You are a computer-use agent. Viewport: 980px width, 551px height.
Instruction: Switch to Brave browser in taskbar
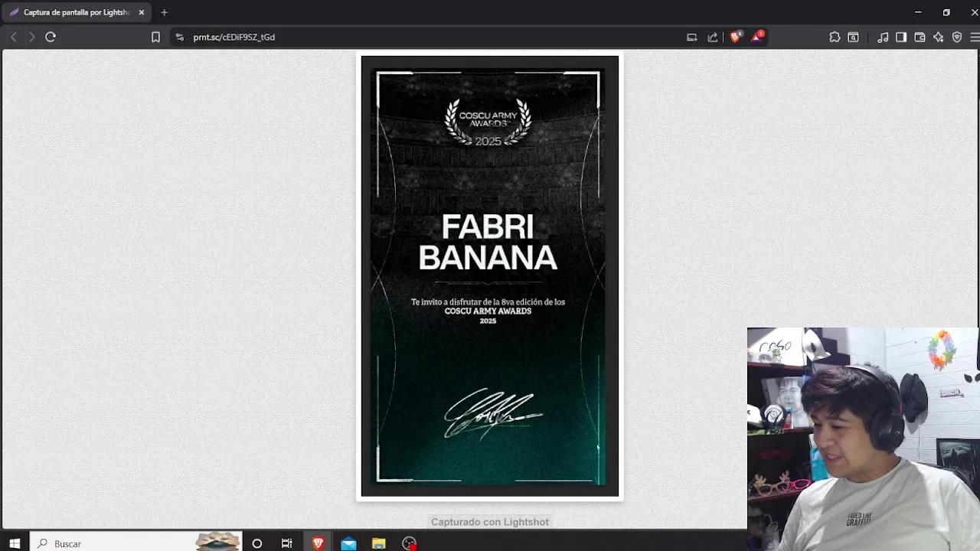click(318, 543)
